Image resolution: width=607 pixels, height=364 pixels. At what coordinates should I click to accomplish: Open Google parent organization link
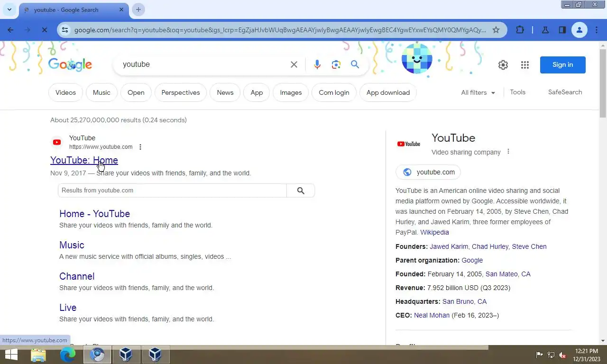472,260
